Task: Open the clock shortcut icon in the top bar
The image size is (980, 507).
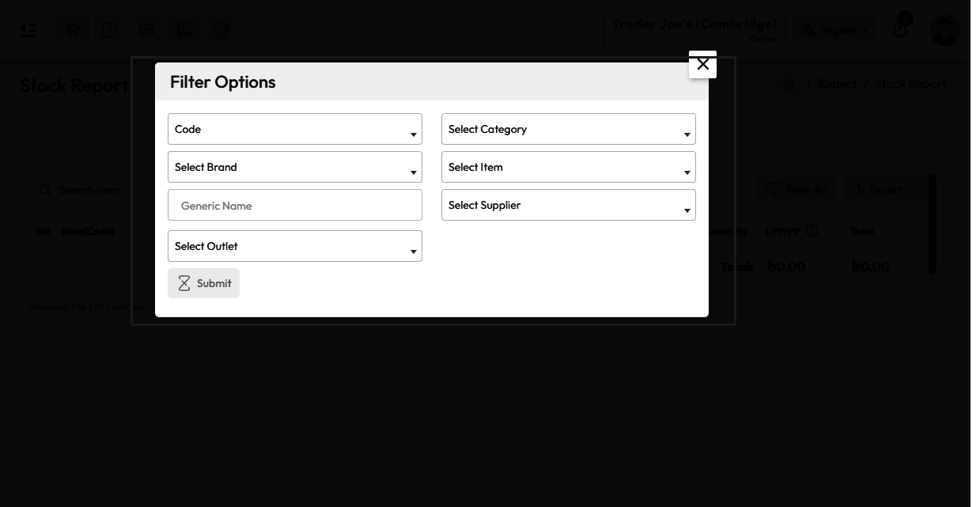Action: click(x=110, y=30)
